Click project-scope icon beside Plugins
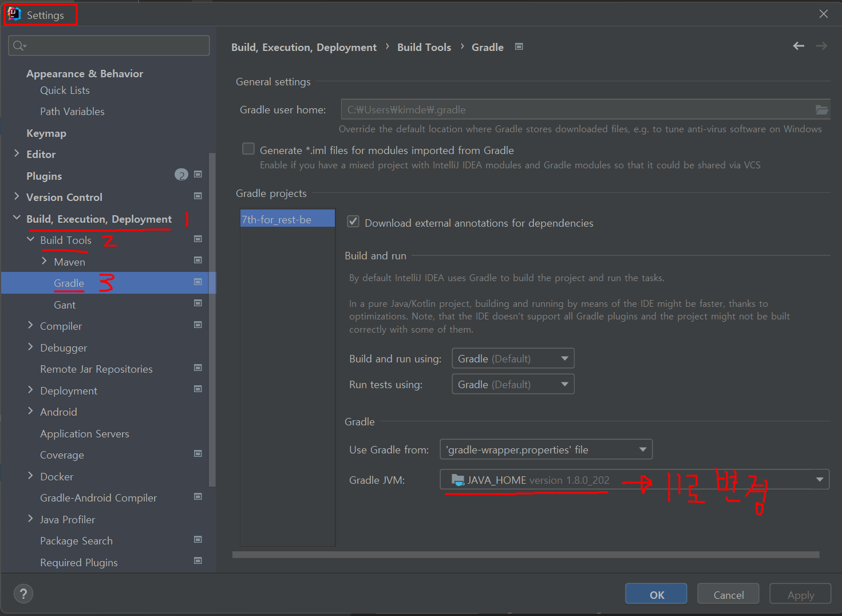Image resolution: width=842 pixels, height=616 pixels. (198, 174)
